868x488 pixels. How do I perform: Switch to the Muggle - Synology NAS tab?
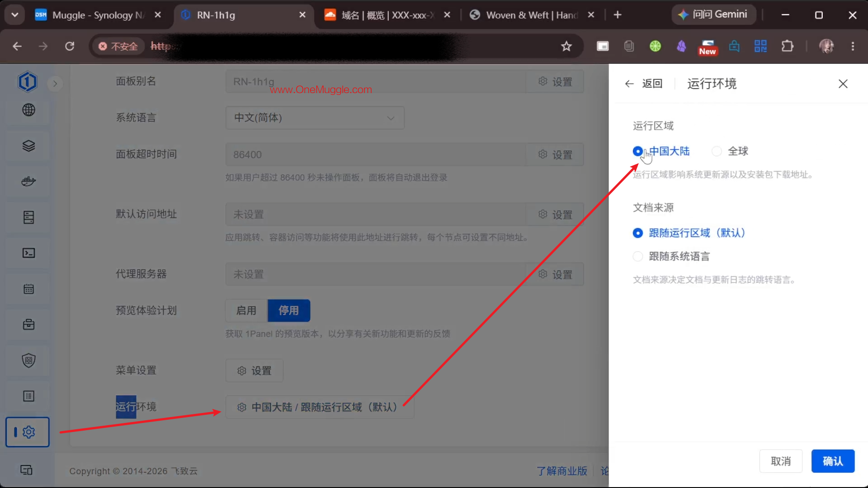click(x=99, y=15)
